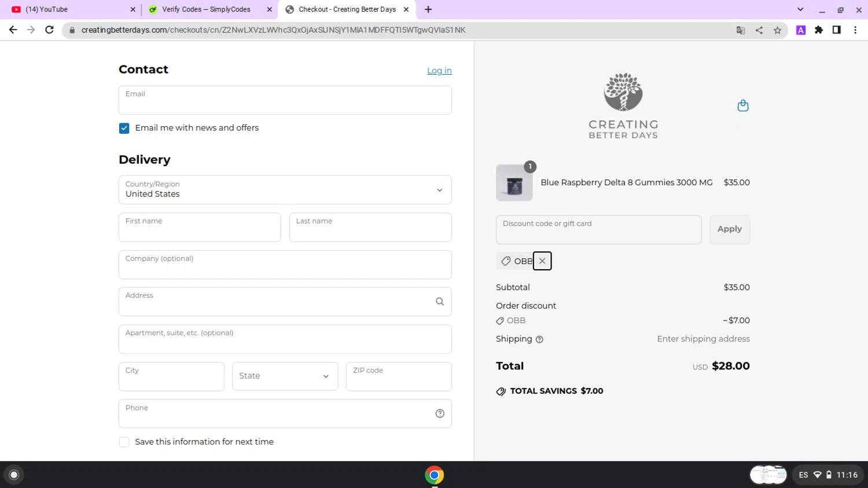Click the Apartment, suite field
Image resolution: width=868 pixels, height=488 pixels.
[x=285, y=339]
